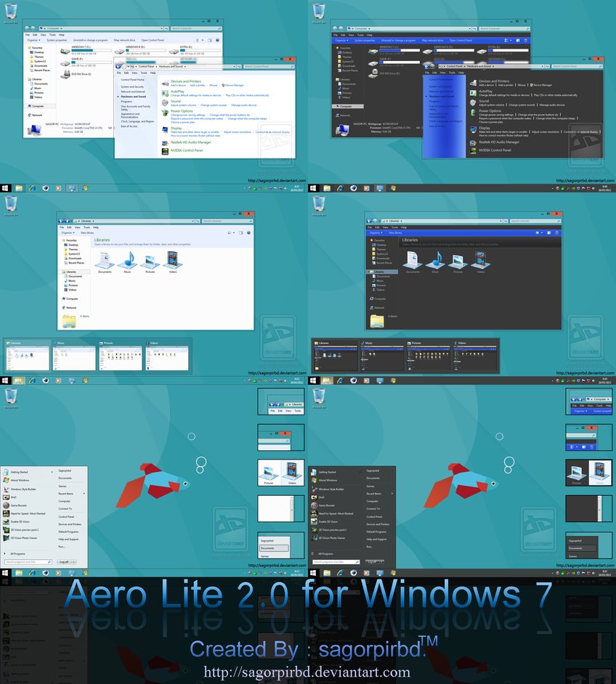Image resolution: width=616 pixels, height=684 pixels.
Task: Open the Organize dropdown in the light Computer window
Action: tap(33, 40)
